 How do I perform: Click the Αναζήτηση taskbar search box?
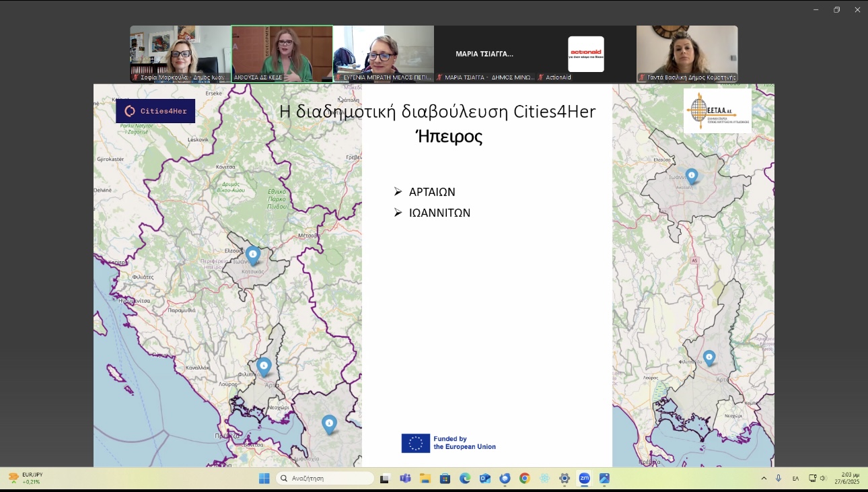pyautogui.click(x=326, y=479)
